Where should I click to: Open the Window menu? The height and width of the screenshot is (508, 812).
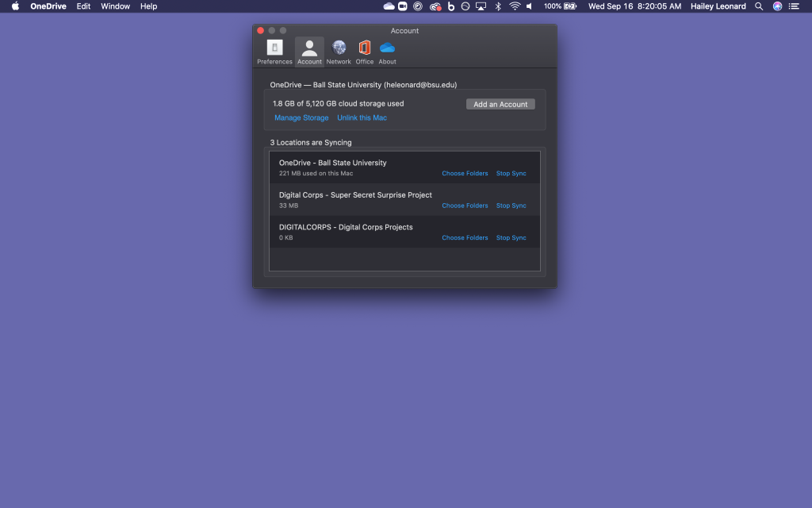pos(115,6)
